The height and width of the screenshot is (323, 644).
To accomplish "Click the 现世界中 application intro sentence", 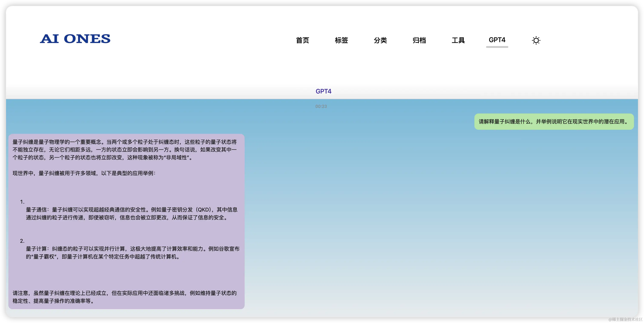I will click(x=84, y=173).
